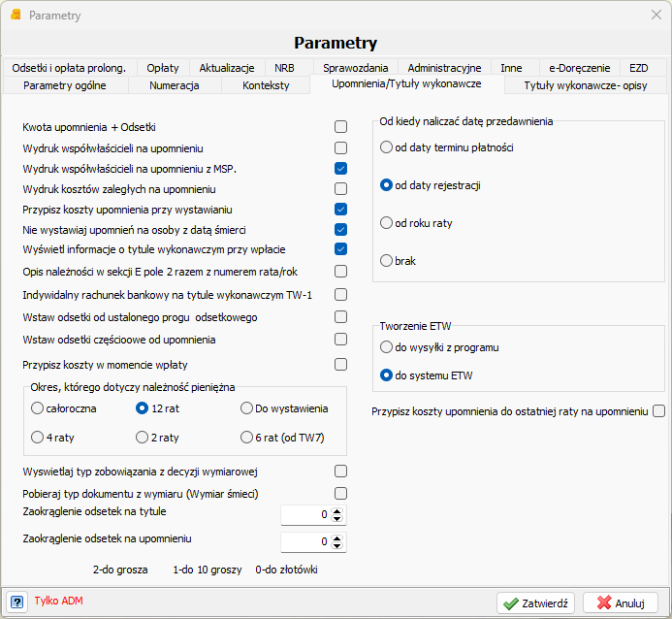Open the Numeracja tab
This screenshot has width=672, height=619.
[174, 85]
